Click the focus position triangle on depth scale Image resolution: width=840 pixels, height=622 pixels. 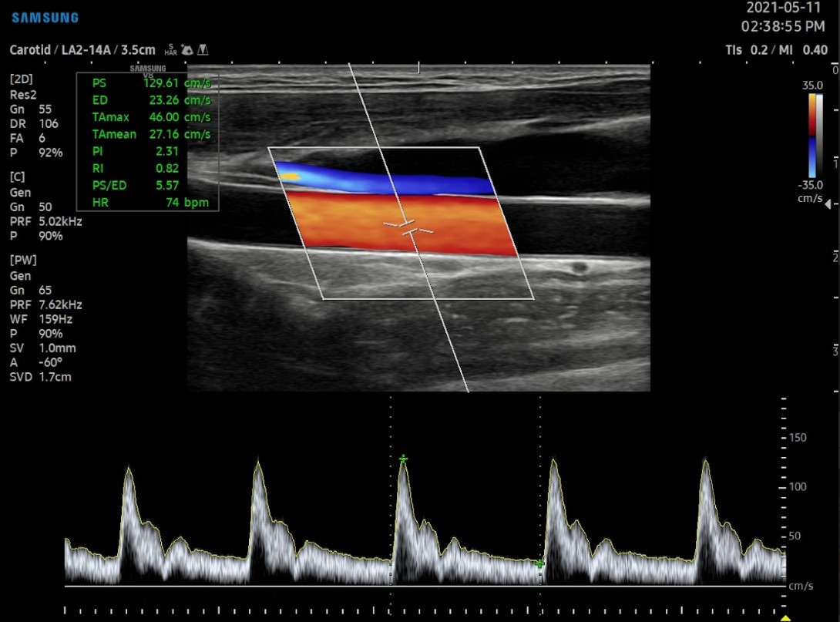[828, 204]
